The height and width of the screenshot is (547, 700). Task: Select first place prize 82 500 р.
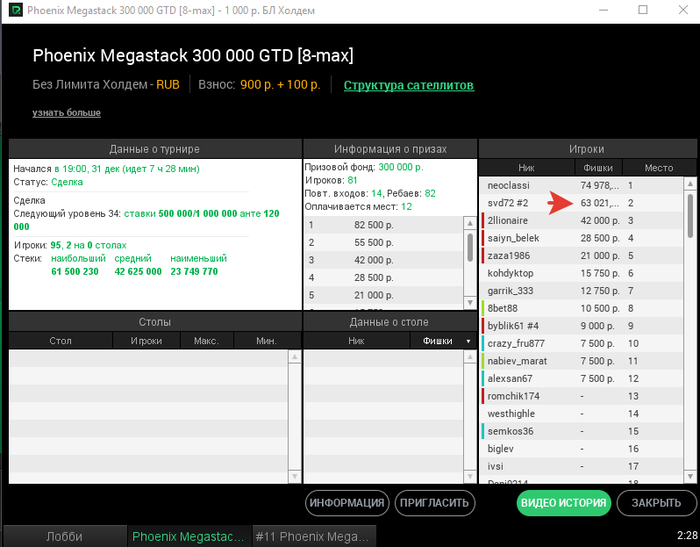point(384,225)
